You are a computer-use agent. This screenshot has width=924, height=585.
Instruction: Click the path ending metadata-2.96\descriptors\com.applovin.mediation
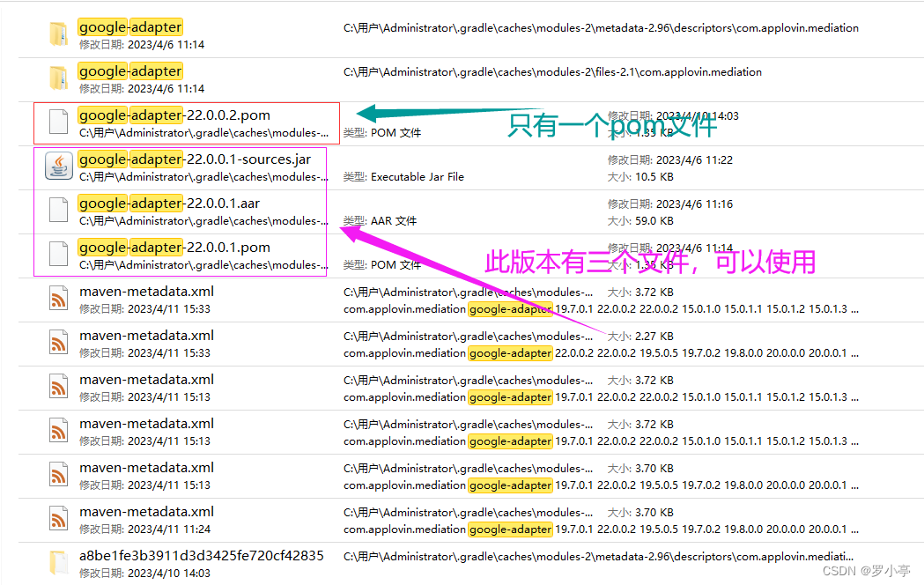pyautogui.click(x=601, y=27)
